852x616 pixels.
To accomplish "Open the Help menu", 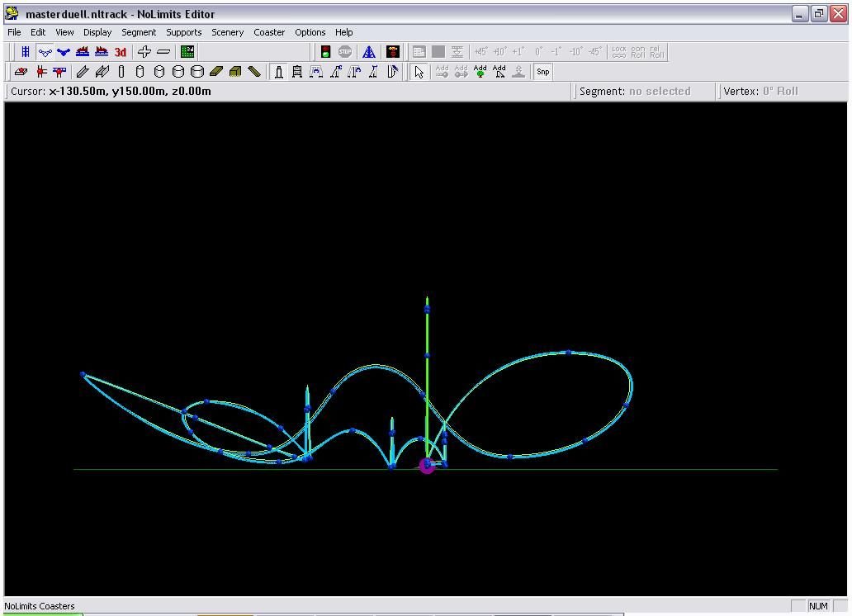I will pos(344,32).
